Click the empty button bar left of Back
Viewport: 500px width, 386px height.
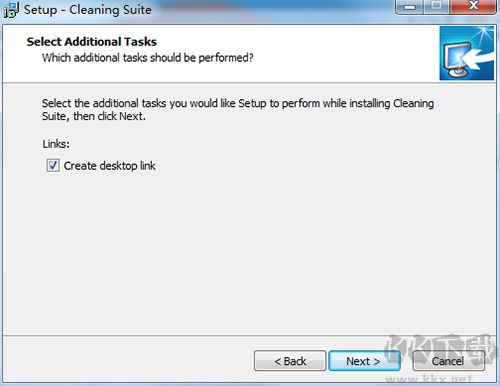[x=127, y=360]
